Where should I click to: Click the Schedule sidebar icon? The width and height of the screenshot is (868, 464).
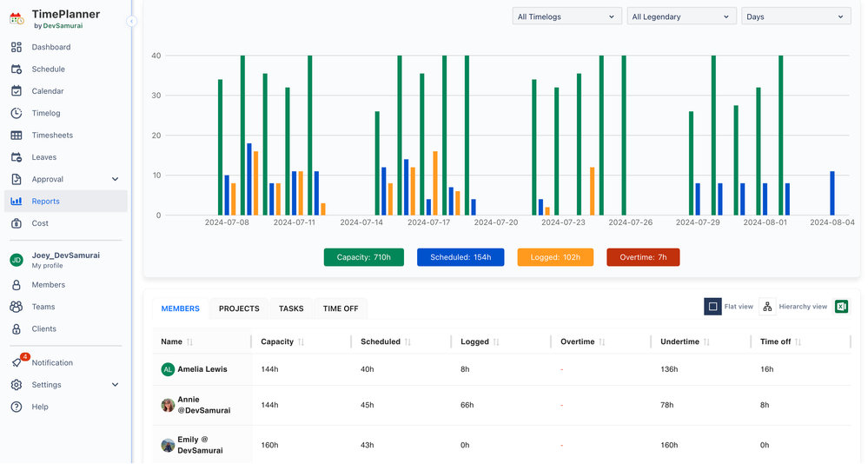[x=17, y=69]
